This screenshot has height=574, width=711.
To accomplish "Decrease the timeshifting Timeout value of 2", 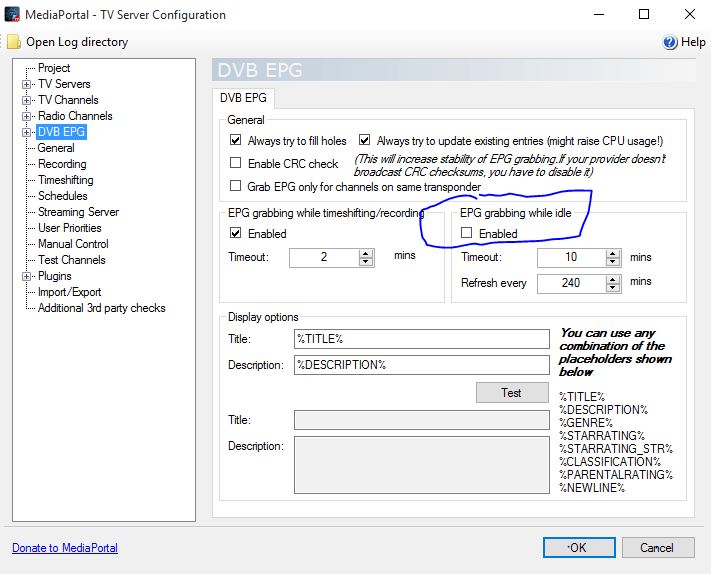I will click(365, 262).
